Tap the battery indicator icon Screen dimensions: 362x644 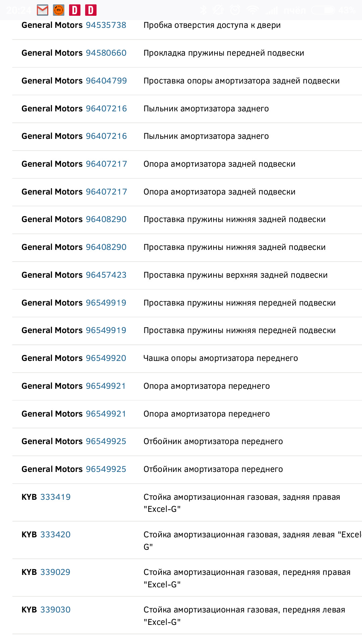pos(323,10)
